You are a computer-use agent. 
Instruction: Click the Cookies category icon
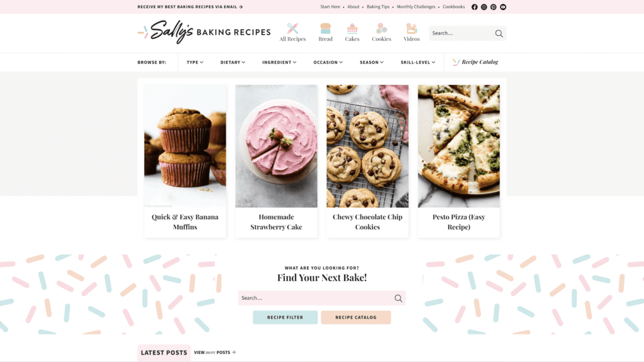[382, 28]
